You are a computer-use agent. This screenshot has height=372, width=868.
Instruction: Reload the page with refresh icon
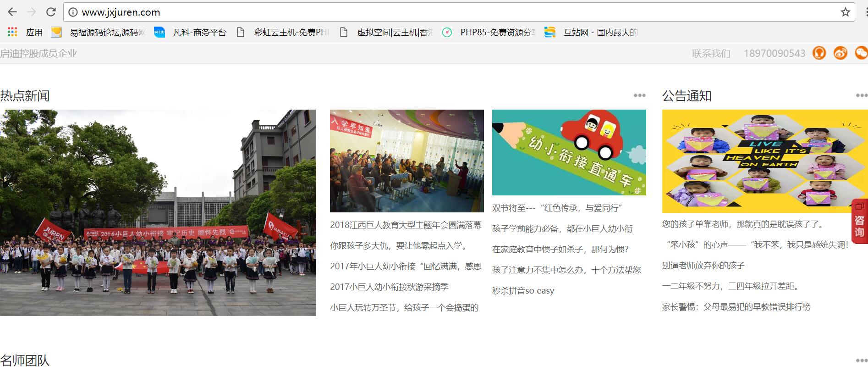(51, 12)
